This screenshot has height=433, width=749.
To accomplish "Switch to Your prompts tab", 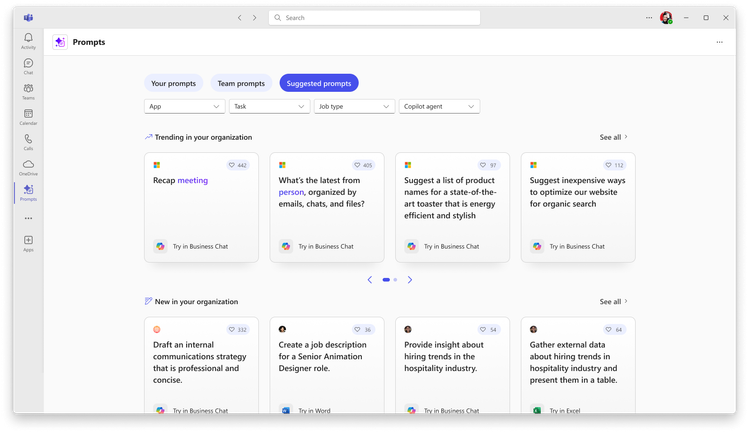I will [x=173, y=83].
